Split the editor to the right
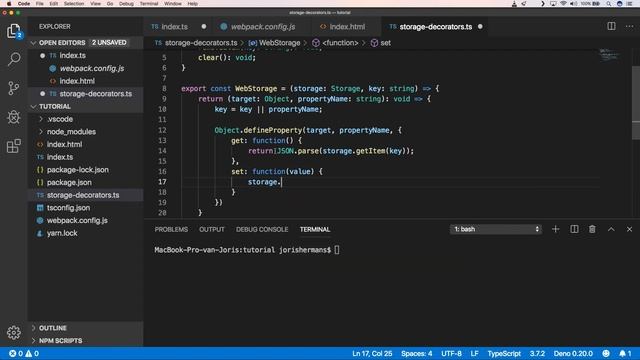 tap(611, 26)
